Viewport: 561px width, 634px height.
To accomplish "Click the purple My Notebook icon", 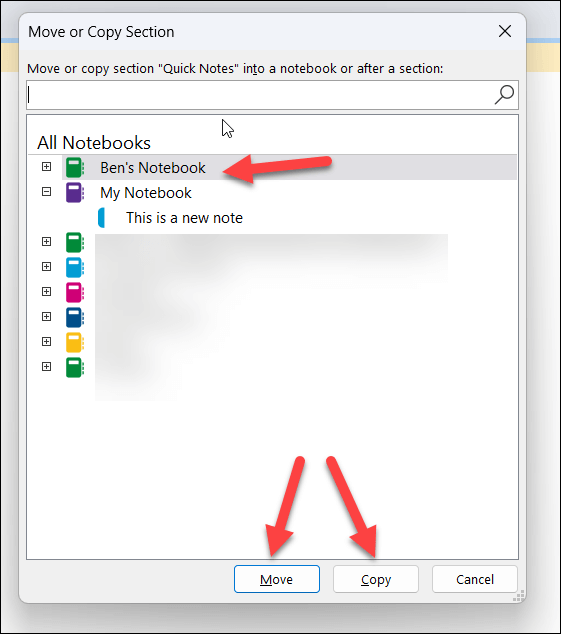I will coord(75,192).
